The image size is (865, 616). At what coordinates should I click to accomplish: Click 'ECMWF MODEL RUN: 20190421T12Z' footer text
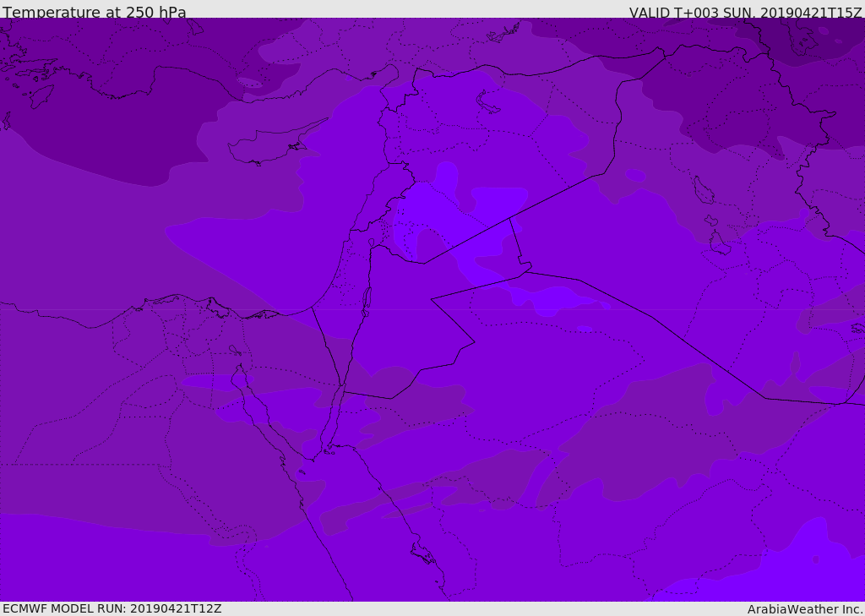112,608
